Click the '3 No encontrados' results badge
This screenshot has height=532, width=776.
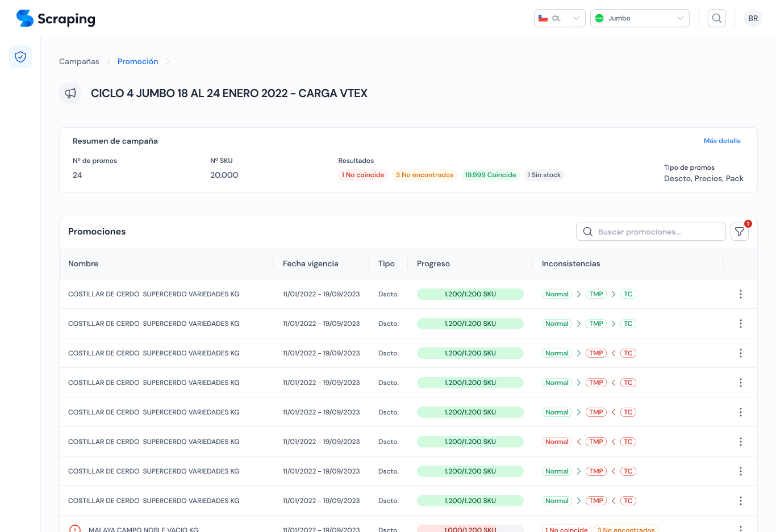point(424,175)
